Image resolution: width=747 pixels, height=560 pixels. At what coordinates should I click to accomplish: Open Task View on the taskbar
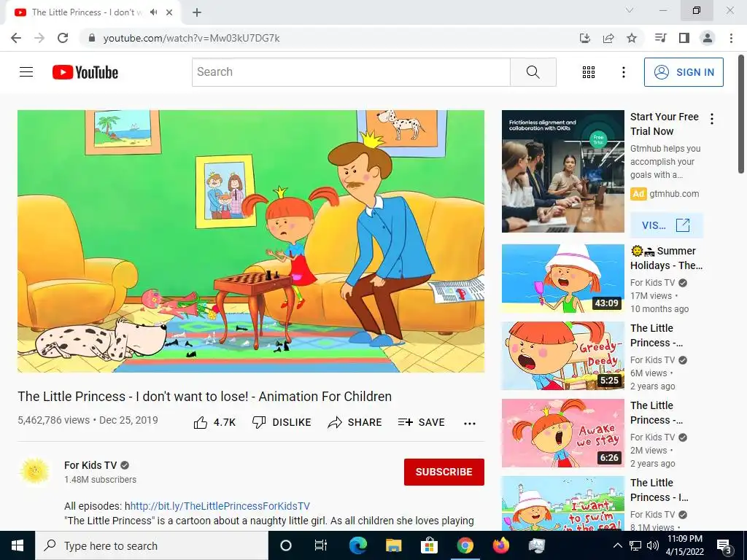pyautogui.click(x=321, y=545)
